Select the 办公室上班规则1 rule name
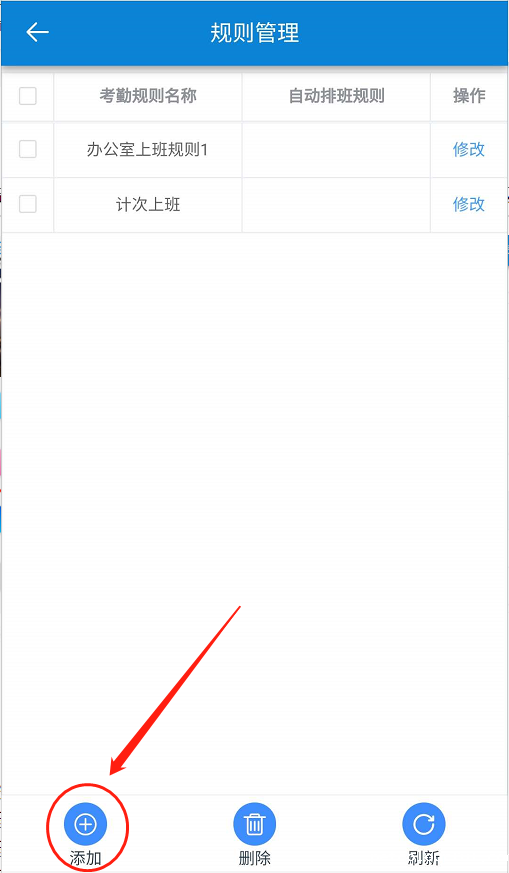The height and width of the screenshot is (873, 509). [x=148, y=149]
